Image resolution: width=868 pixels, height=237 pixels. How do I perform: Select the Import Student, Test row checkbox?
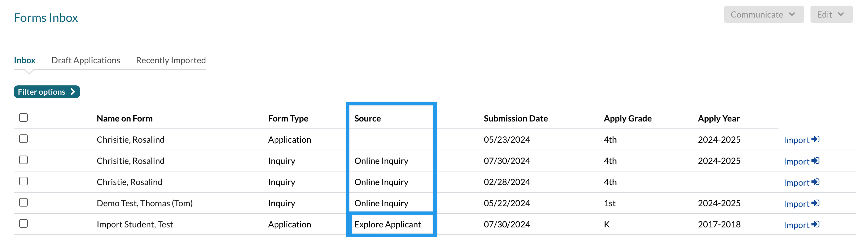[x=23, y=223]
